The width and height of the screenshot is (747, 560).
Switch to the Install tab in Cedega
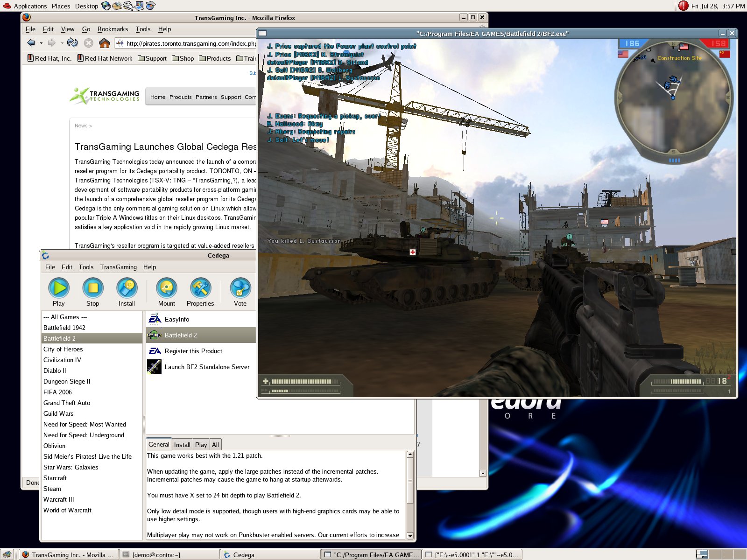tap(182, 445)
